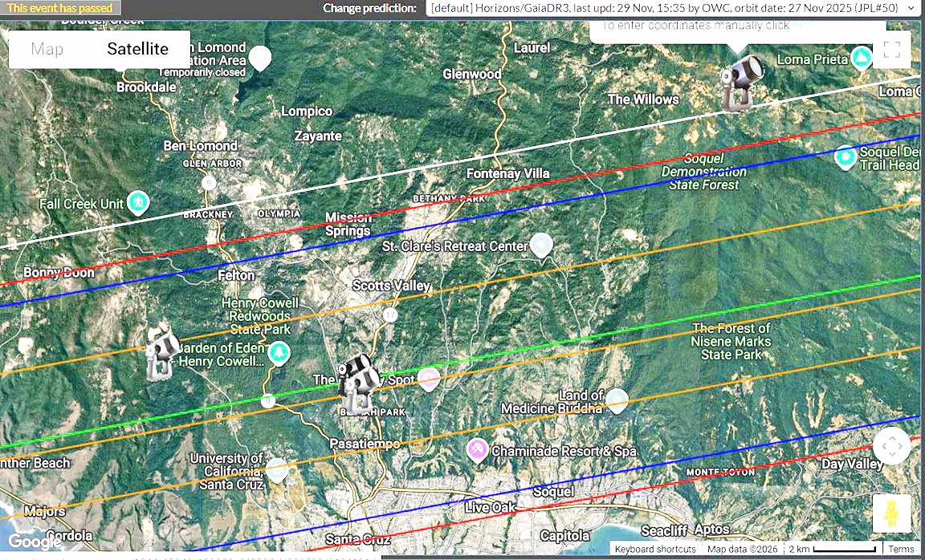Click telescope marker near Garden of Eden
This screenshot has width=925, height=560.
(x=162, y=353)
